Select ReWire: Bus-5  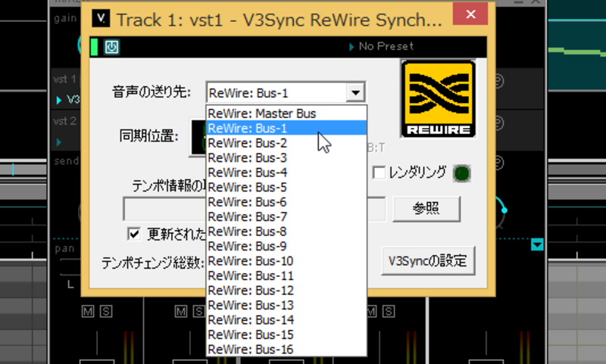(x=286, y=187)
